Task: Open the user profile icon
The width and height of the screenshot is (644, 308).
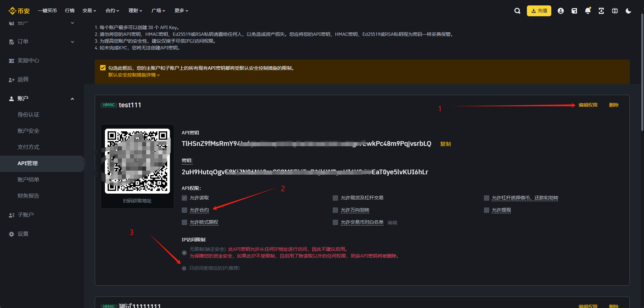Action: coord(560,11)
